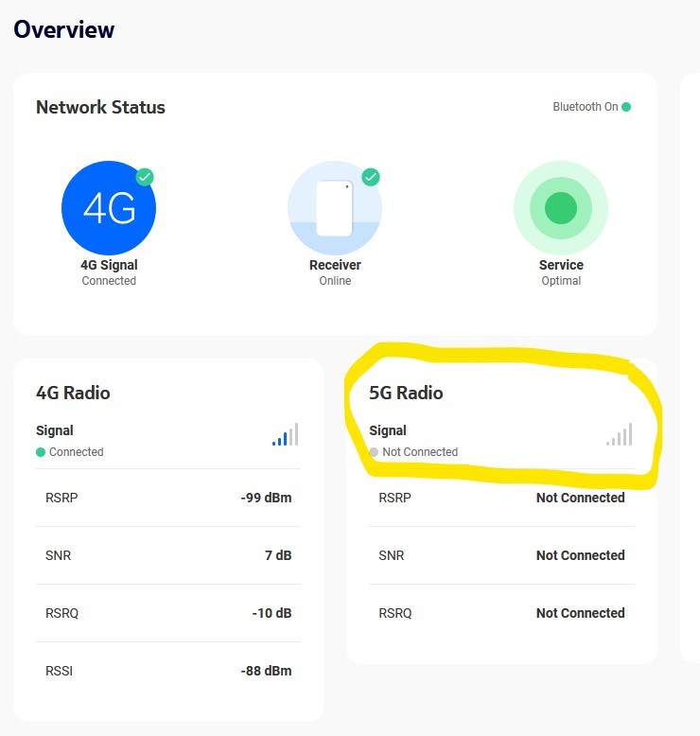Click the Bluetooth On status label

click(x=585, y=107)
